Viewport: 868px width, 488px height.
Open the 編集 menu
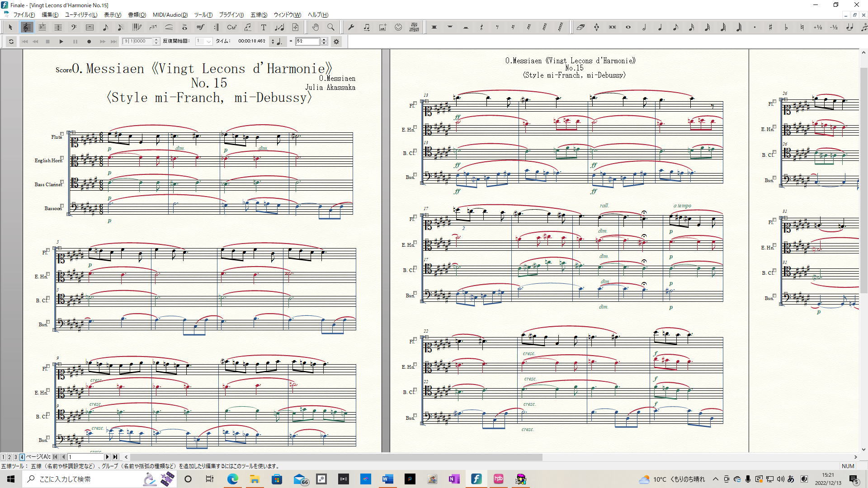pyautogui.click(x=50, y=15)
